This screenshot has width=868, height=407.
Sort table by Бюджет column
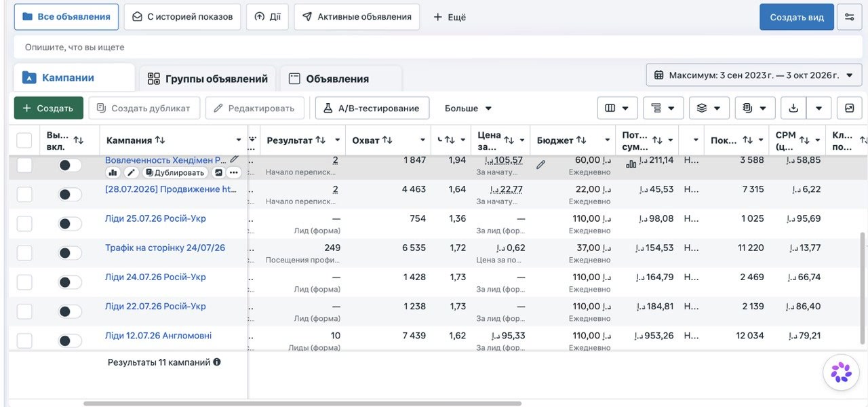tap(581, 140)
